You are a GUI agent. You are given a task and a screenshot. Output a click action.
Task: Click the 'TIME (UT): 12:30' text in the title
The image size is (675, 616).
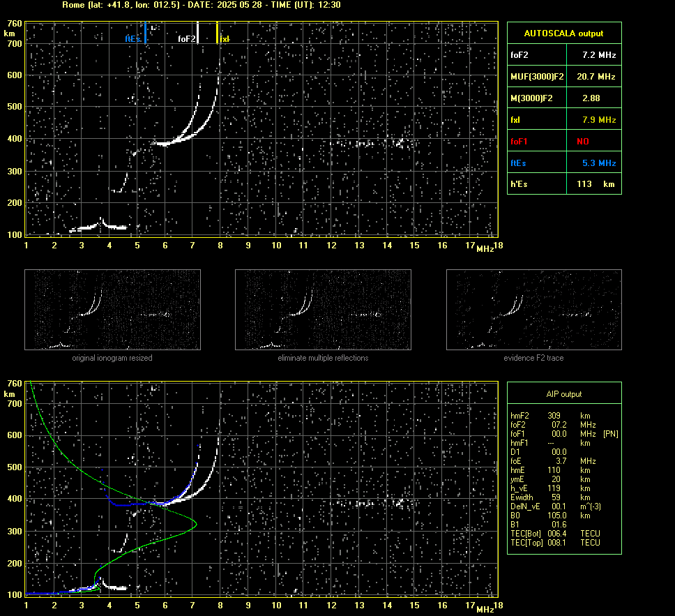(x=305, y=5)
